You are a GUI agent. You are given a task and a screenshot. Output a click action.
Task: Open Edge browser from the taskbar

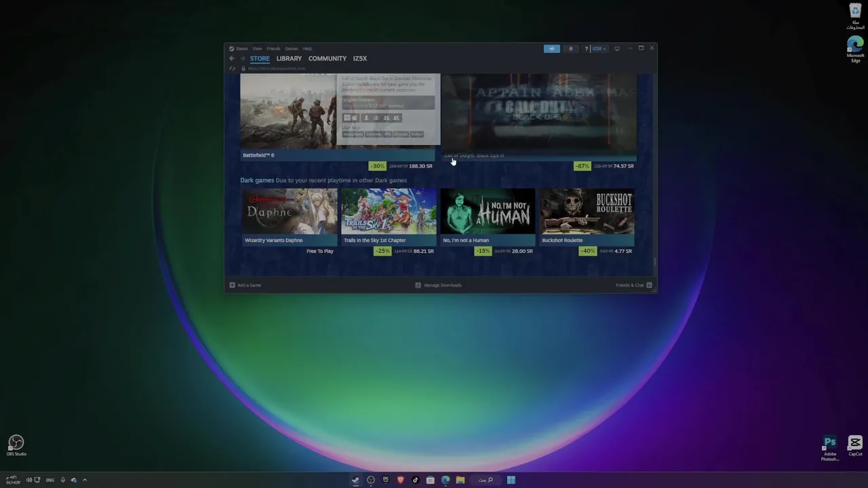coord(446,480)
